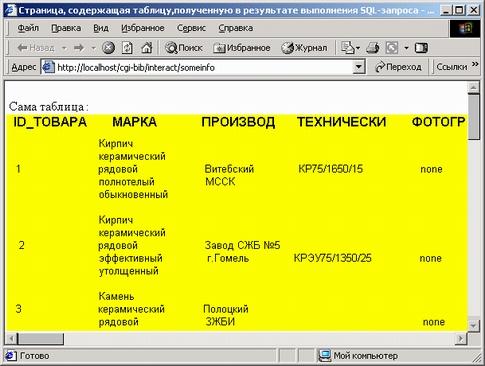The height and width of the screenshot is (366, 485).
Task: Open the Журнал history panel
Action: [304, 48]
